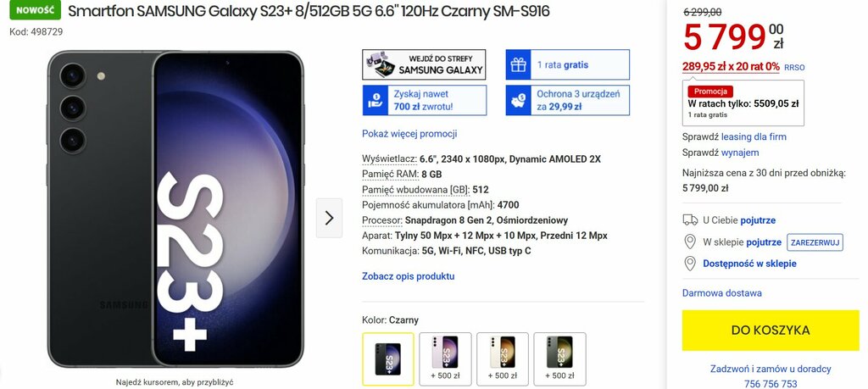
Task: Click the ZAREZERWUJ button
Action: [815, 242]
